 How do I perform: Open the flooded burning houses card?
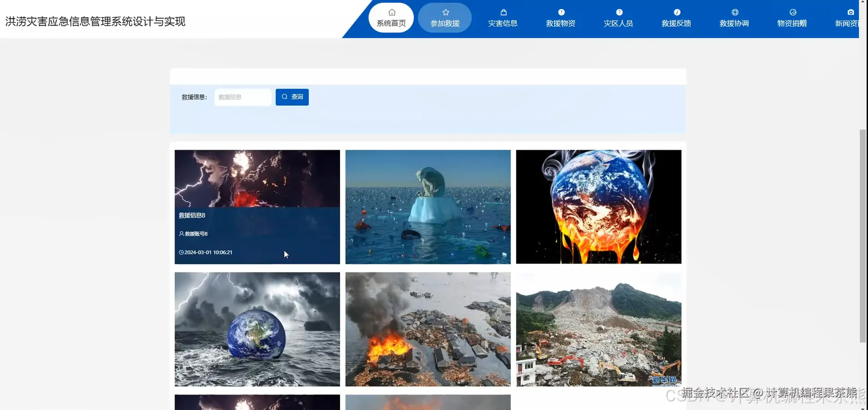(x=428, y=329)
